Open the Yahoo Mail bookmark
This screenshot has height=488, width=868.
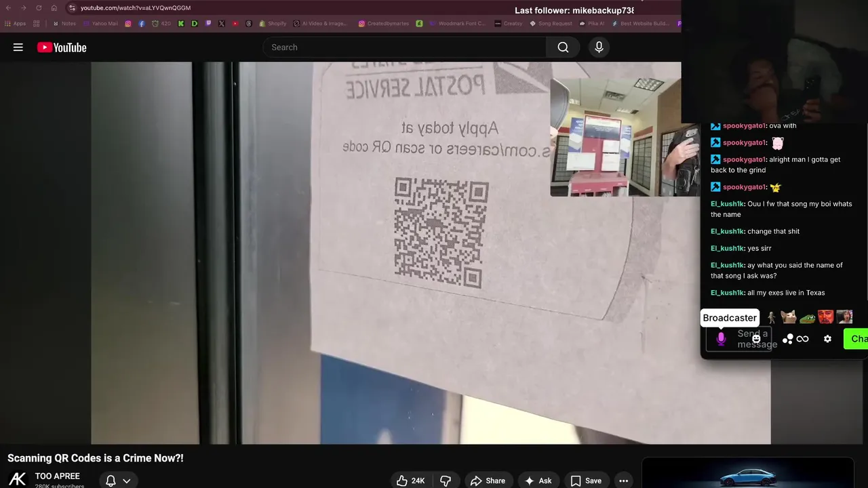(100, 24)
